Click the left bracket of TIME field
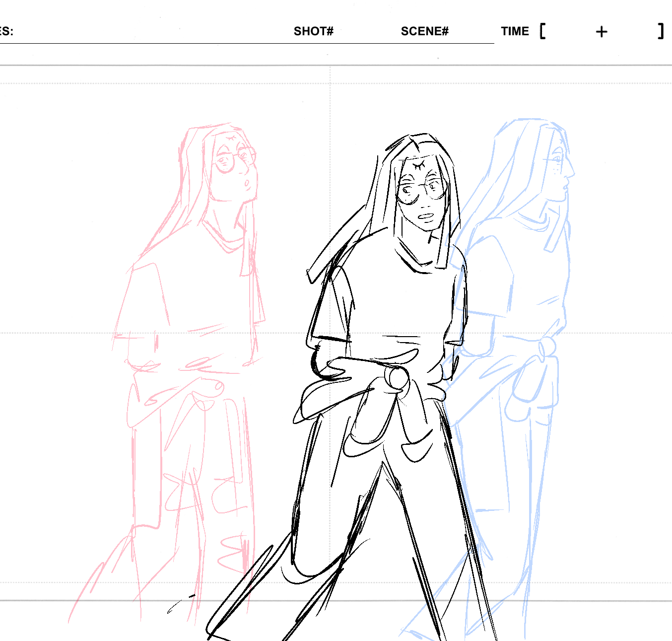 coord(542,31)
